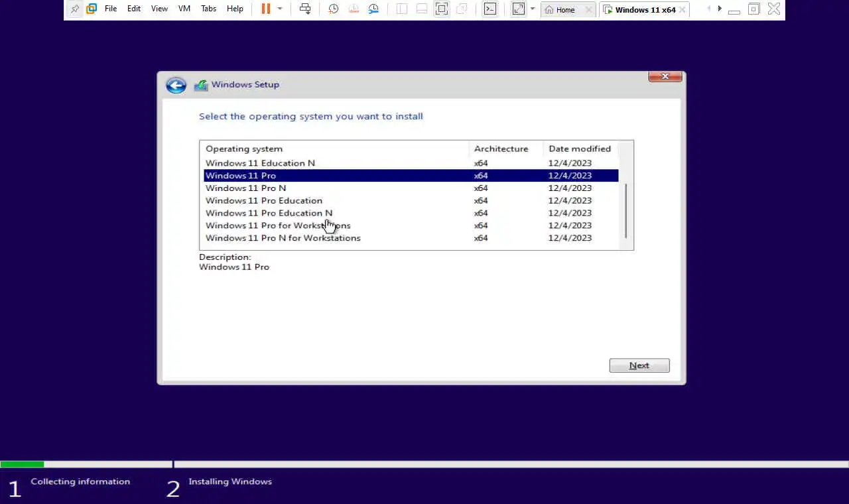Select Windows 11 Pro for Workstations
The height and width of the screenshot is (504, 849).
pos(411,226)
